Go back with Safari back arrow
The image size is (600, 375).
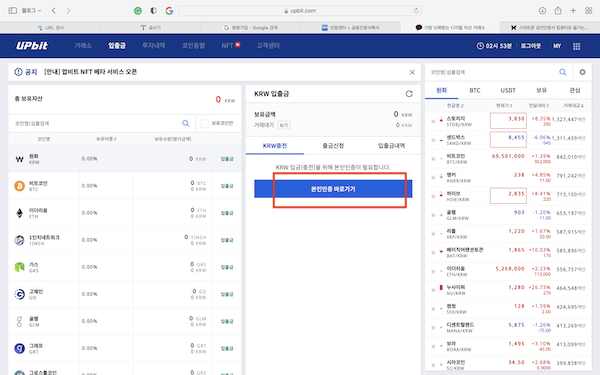(54, 11)
